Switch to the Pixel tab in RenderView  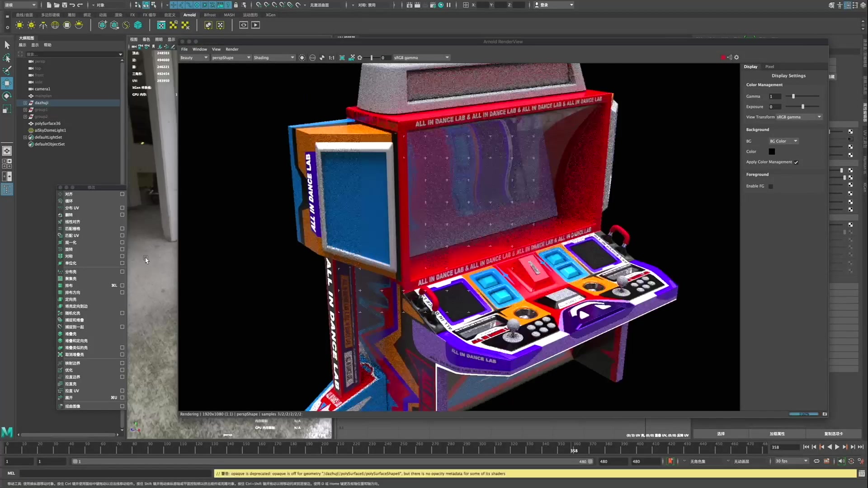tap(769, 67)
